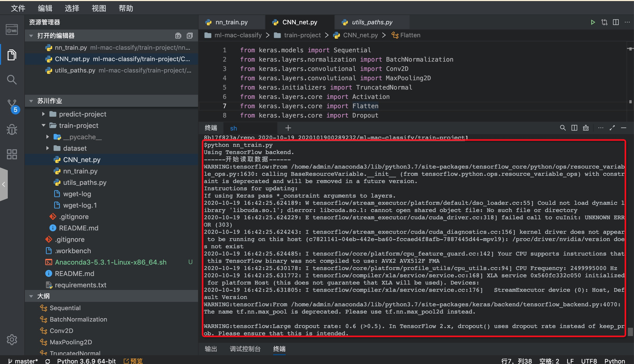Viewport: 634px width, 364px height.
Task: Open the Debug bug icon panel
Action: (x=12, y=129)
